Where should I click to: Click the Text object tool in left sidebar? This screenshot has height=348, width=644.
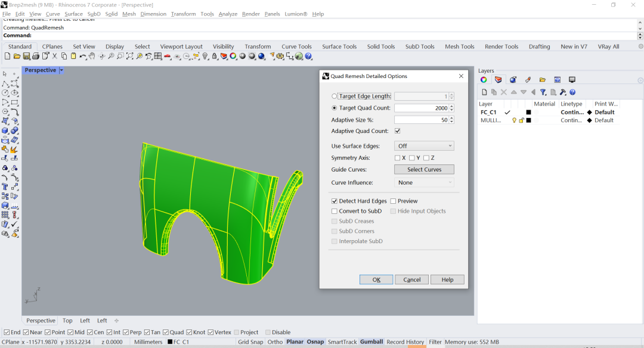(5, 187)
